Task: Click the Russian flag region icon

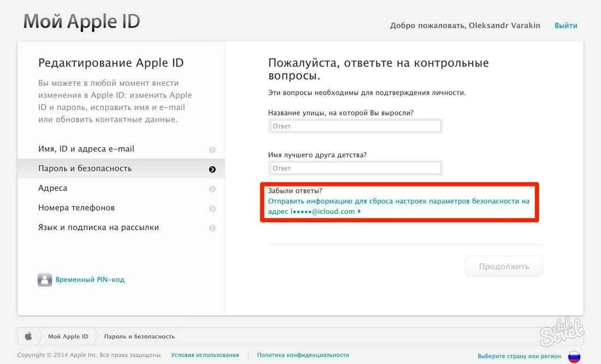Action: [574, 356]
